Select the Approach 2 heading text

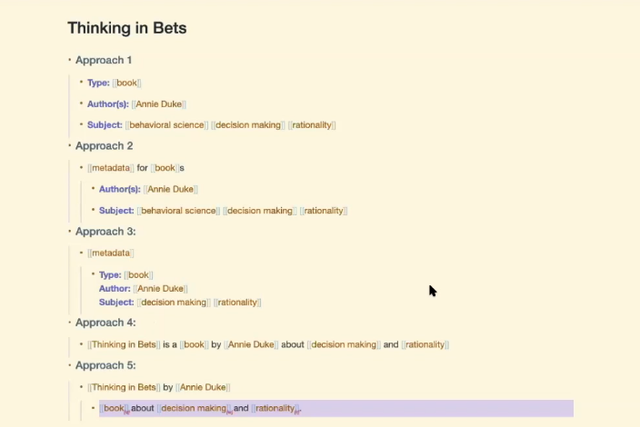104,146
